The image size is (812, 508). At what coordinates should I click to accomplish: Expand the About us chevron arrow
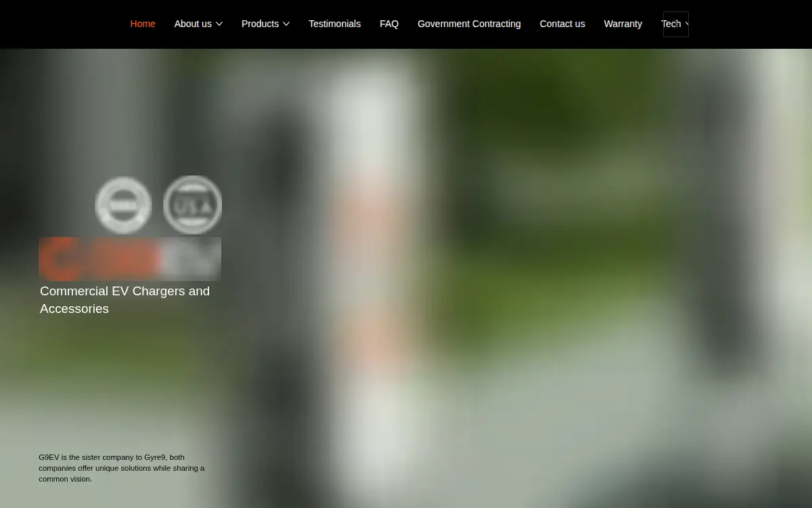[219, 24]
